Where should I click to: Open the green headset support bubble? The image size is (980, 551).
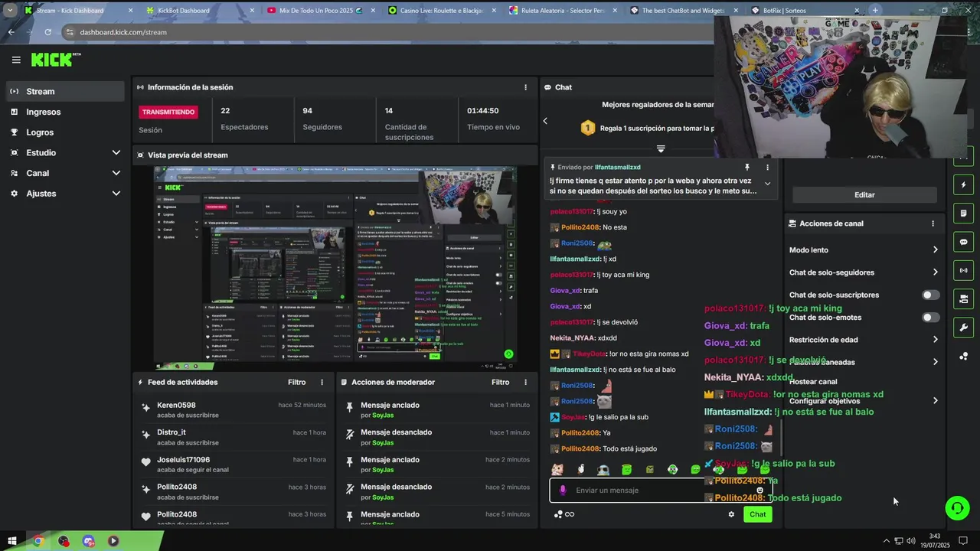[957, 507]
